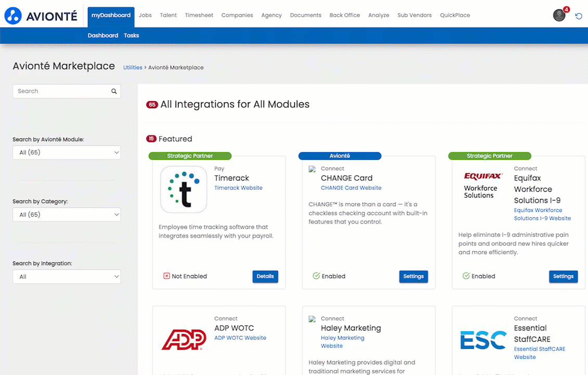Viewport: 588px width, 375px height.
Task: Click the Enabled checkmark icon on Equifax card
Action: 466,276
